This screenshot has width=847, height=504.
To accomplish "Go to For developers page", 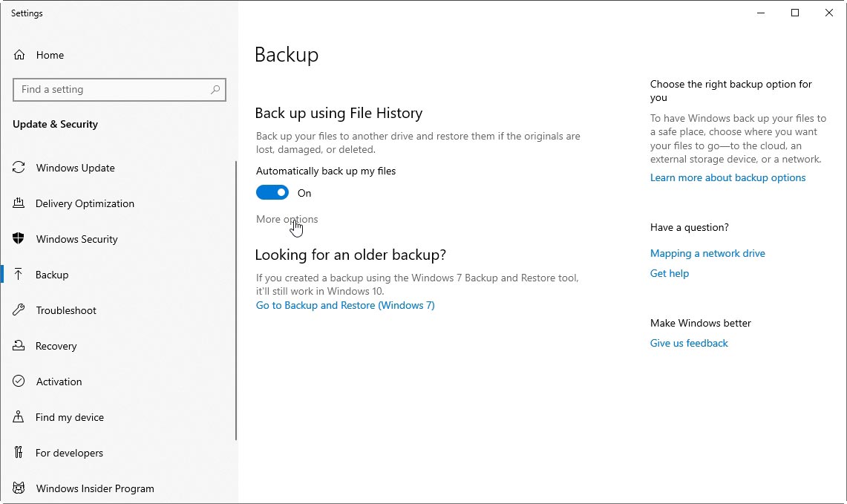I will (x=69, y=454).
